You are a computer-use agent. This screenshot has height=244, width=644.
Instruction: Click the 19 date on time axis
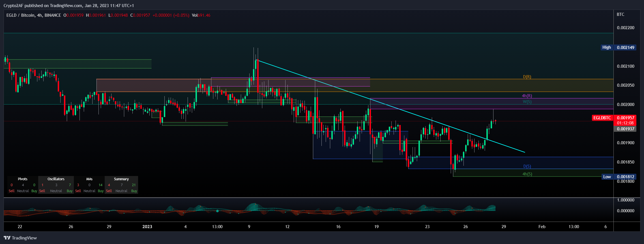click(x=376, y=226)
